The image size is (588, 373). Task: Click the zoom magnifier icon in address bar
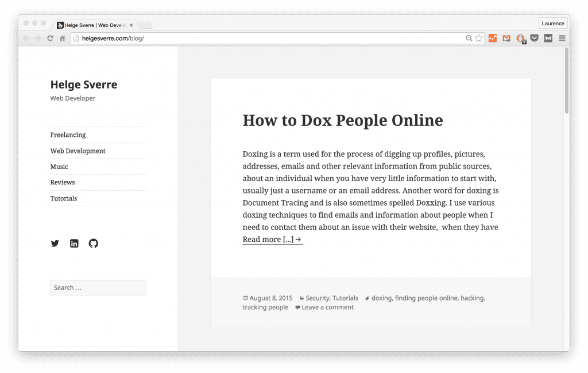tap(469, 38)
